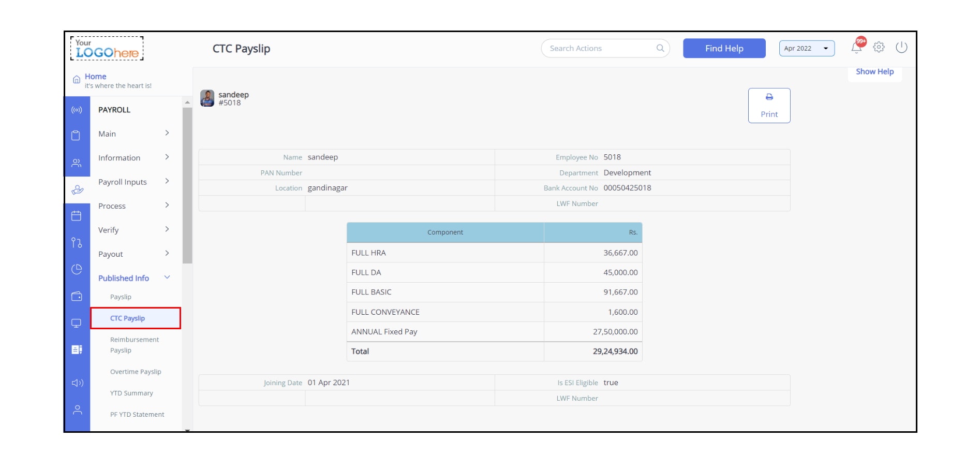The height and width of the screenshot is (468, 980).
Task: Click the notifications bell icon
Action: coord(856,47)
